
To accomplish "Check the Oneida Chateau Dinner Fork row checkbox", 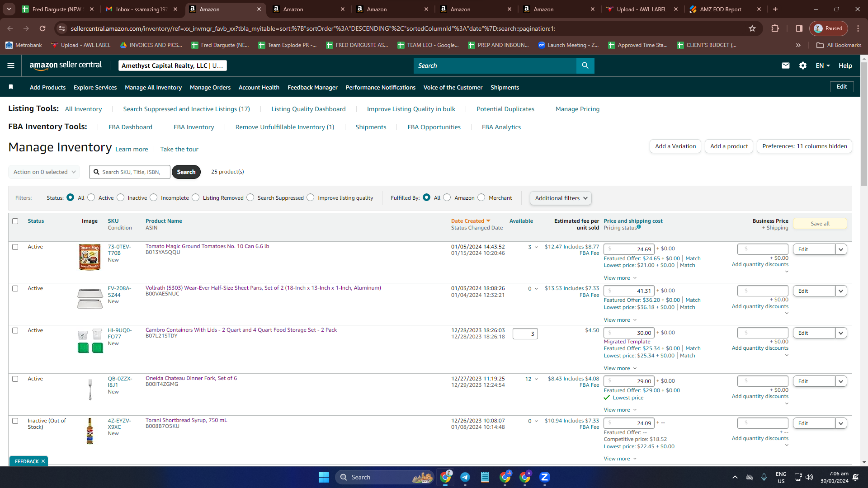I will [15, 379].
